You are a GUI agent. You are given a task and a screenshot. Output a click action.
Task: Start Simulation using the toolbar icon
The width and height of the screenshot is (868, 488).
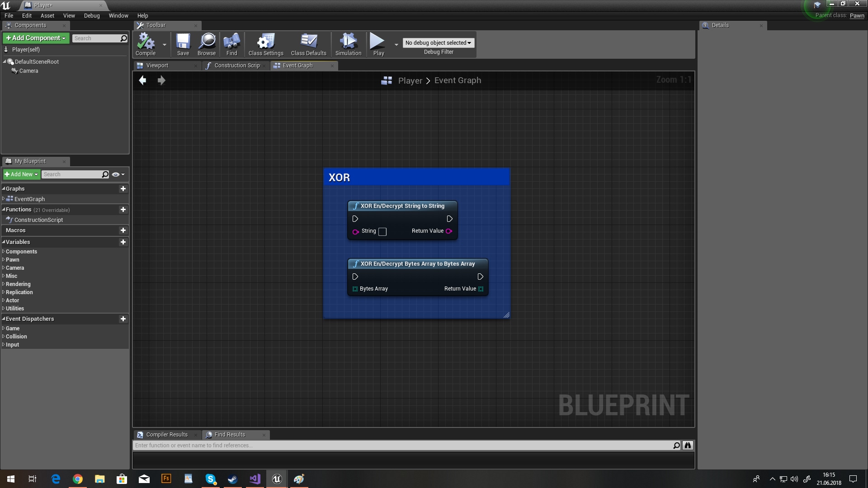[x=348, y=44]
